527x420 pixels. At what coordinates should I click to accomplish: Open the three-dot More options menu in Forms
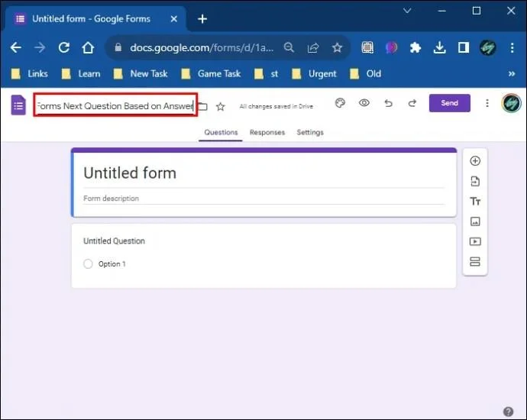click(x=487, y=103)
